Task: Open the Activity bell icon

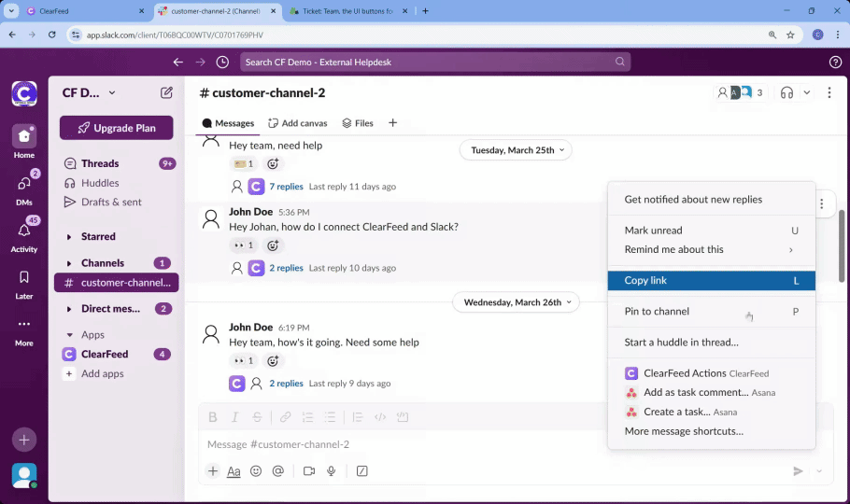Action: (x=23, y=231)
